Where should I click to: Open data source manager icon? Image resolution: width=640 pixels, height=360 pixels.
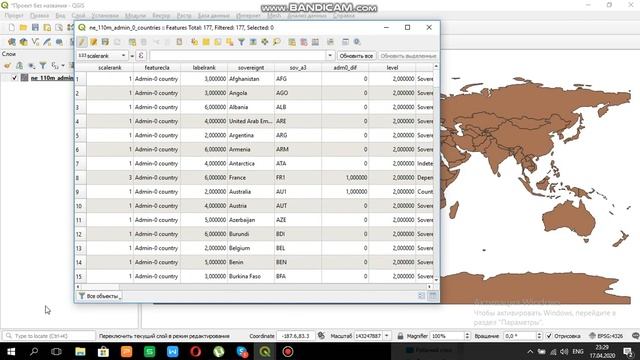point(12,42)
